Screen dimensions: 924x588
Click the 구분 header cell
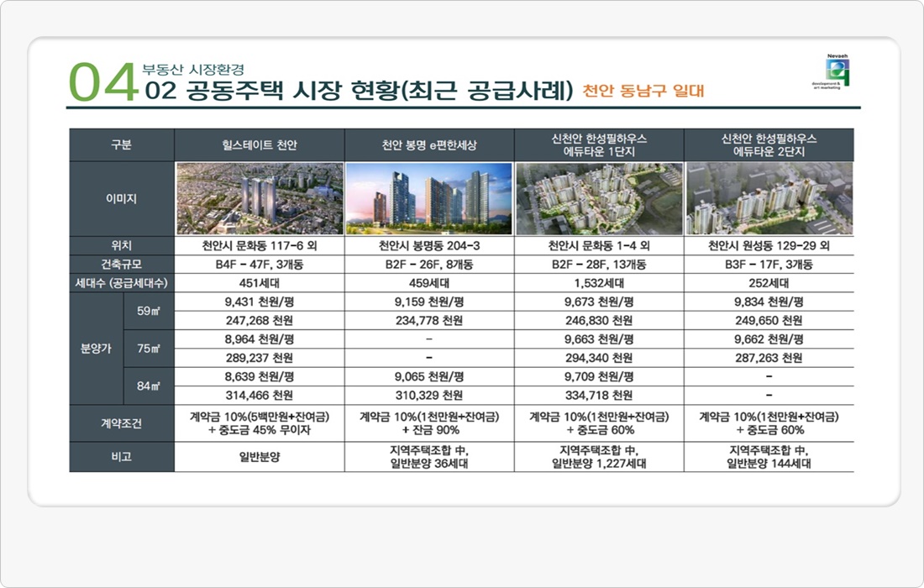click(122, 145)
